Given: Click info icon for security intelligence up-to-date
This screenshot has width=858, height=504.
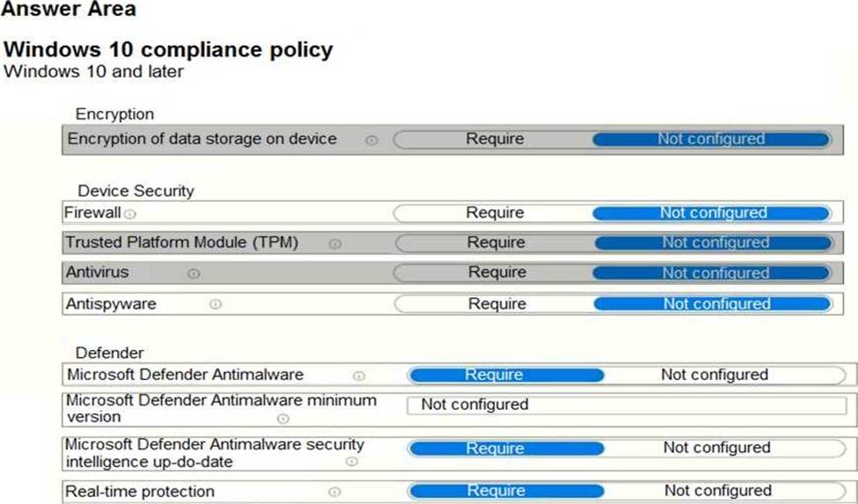Looking at the screenshot, I should click(x=351, y=461).
